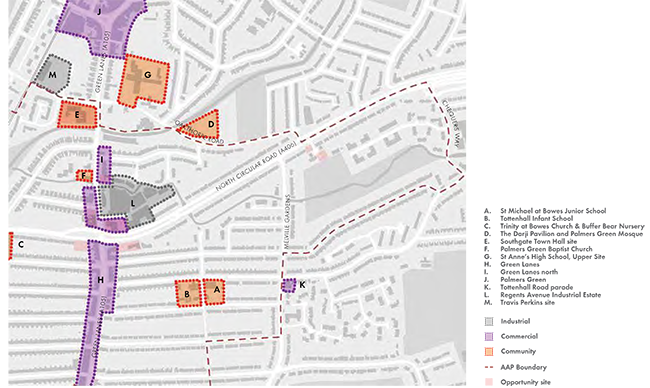Click the Commercial purple legend swatch
The image size is (650, 388).
[x=489, y=337]
